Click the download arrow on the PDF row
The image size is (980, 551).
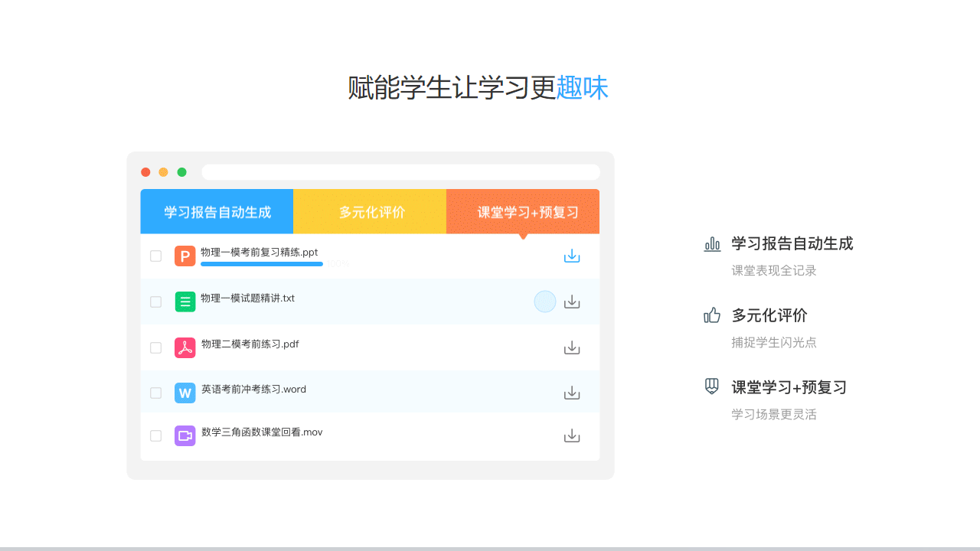(572, 347)
